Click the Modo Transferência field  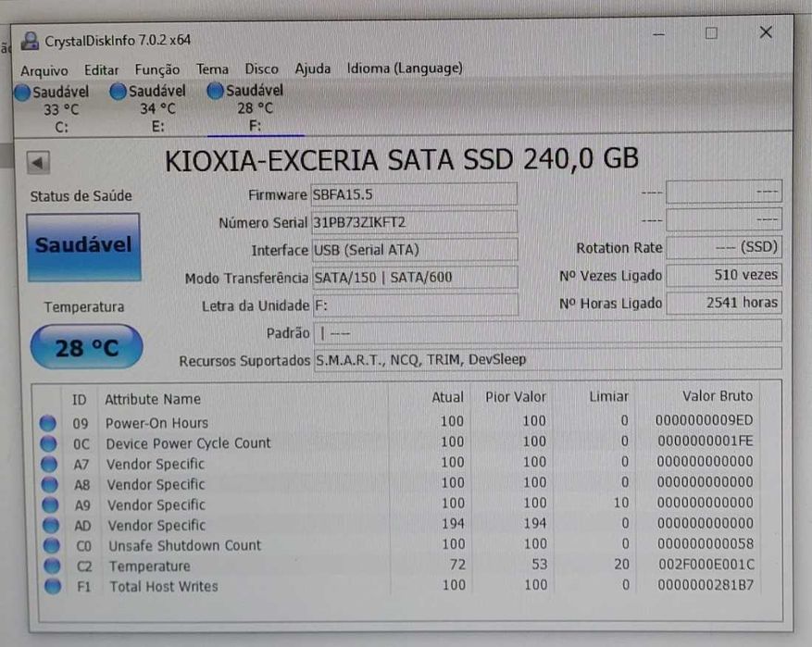[x=416, y=278]
